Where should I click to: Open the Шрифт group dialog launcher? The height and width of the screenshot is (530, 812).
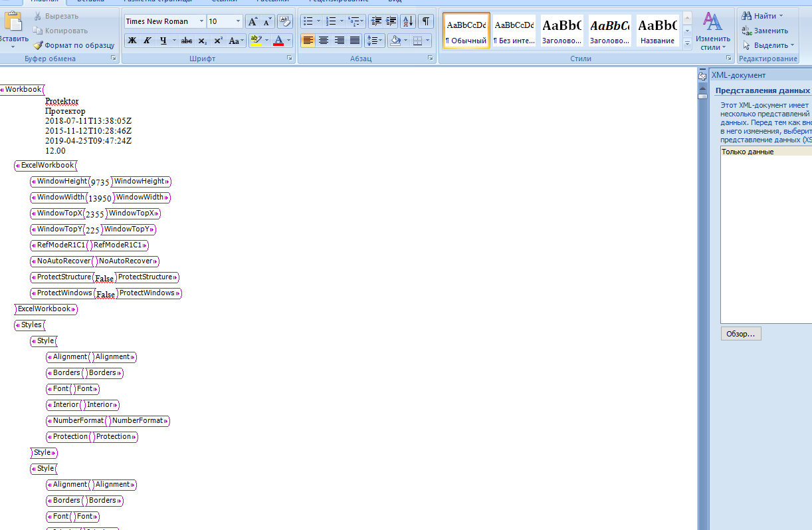click(x=289, y=58)
